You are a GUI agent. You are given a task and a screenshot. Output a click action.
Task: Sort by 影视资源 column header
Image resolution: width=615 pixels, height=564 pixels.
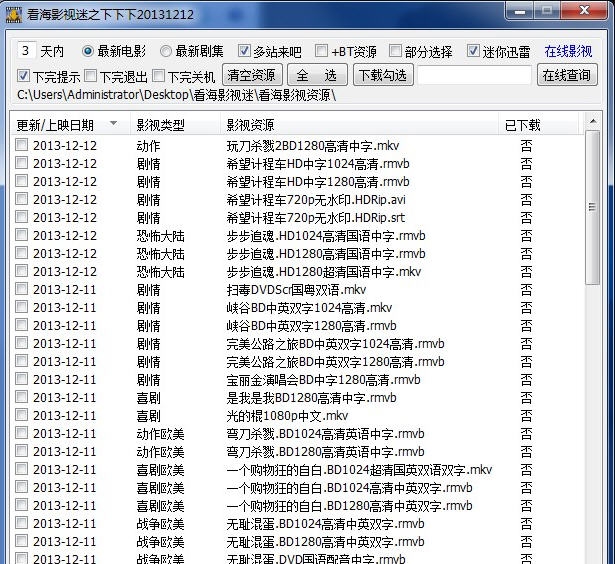click(x=359, y=125)
